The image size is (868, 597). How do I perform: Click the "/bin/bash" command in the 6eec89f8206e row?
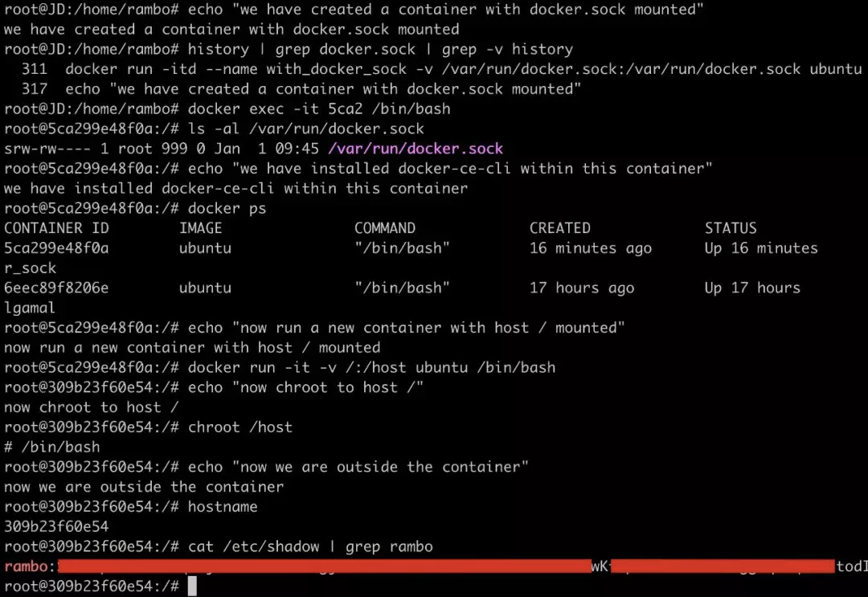[402, 288]
